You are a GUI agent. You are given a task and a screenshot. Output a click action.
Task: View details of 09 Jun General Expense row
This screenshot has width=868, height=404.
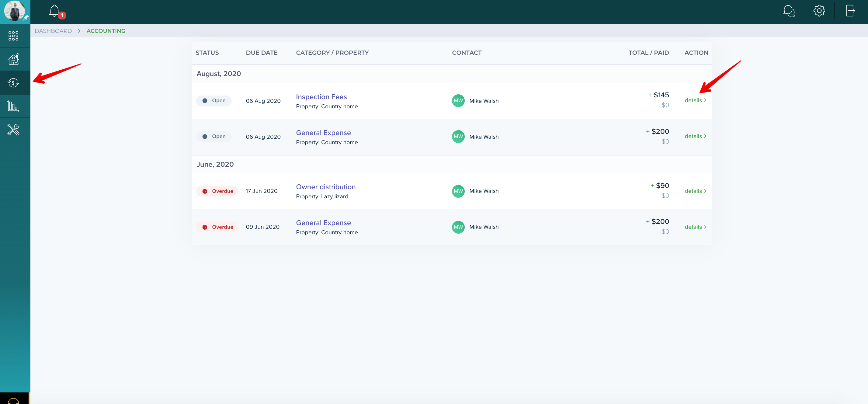[696, 227]
